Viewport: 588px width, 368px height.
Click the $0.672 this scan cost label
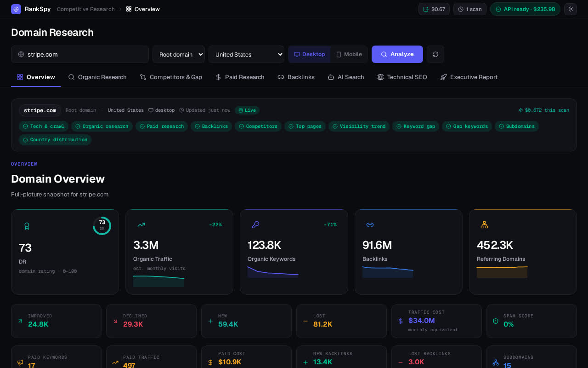click(x=544, y=110)
